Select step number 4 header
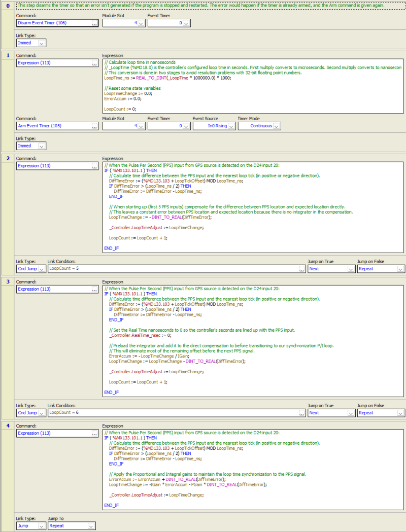 point(8,425)
